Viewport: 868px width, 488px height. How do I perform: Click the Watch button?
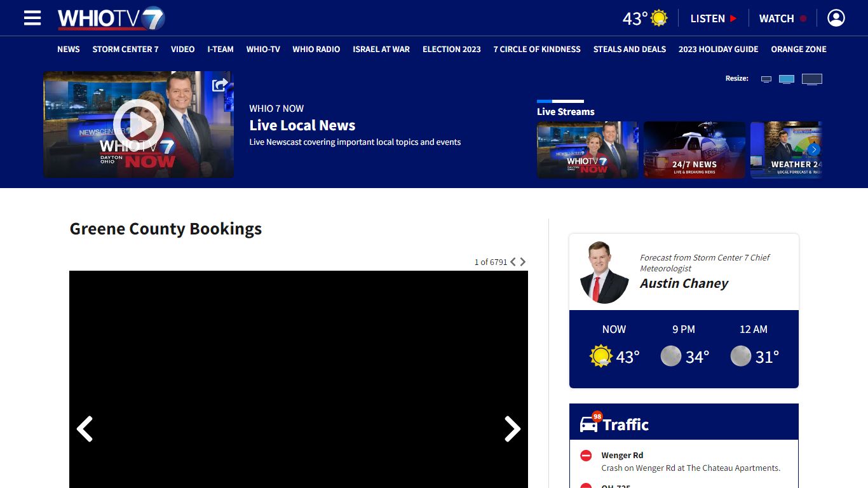(782, 18)
